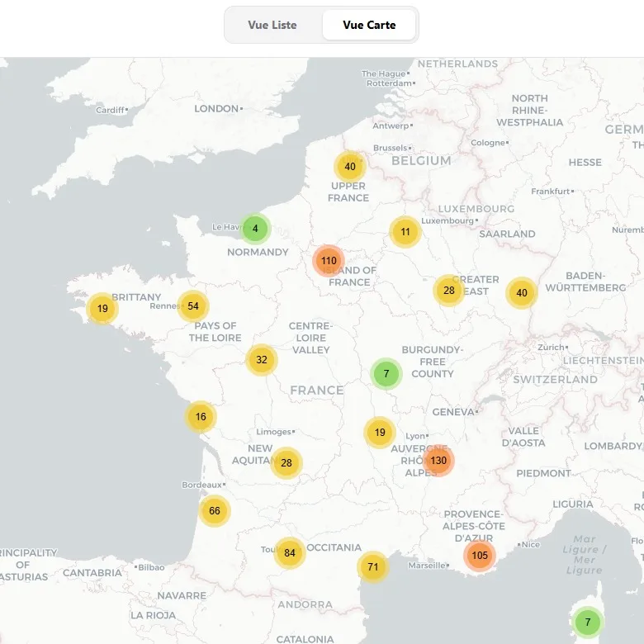The width and height of the screenshot is (644, 644).
Task: Expand the orange 110 cluster near Paris
Action: coord(329,260)
